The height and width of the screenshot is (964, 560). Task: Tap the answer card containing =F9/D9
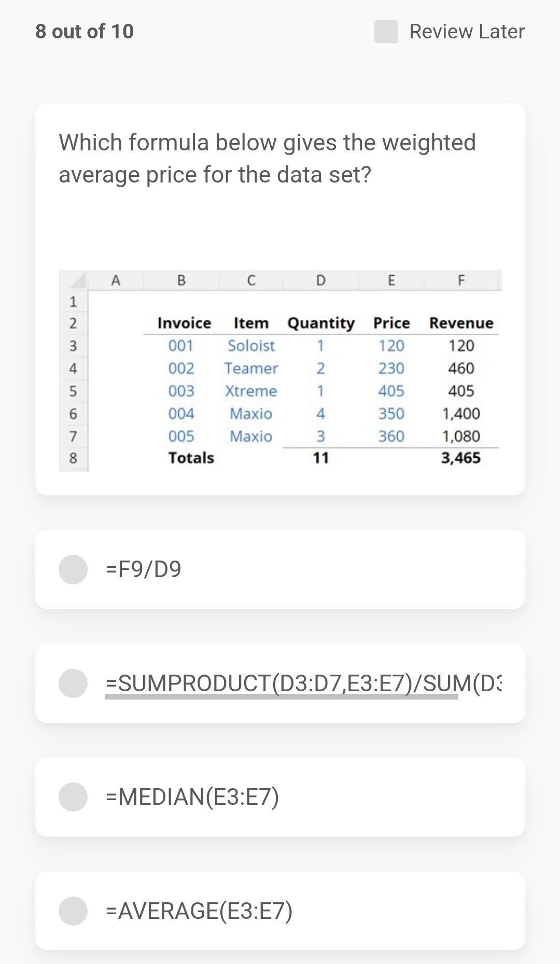(280, 570)
